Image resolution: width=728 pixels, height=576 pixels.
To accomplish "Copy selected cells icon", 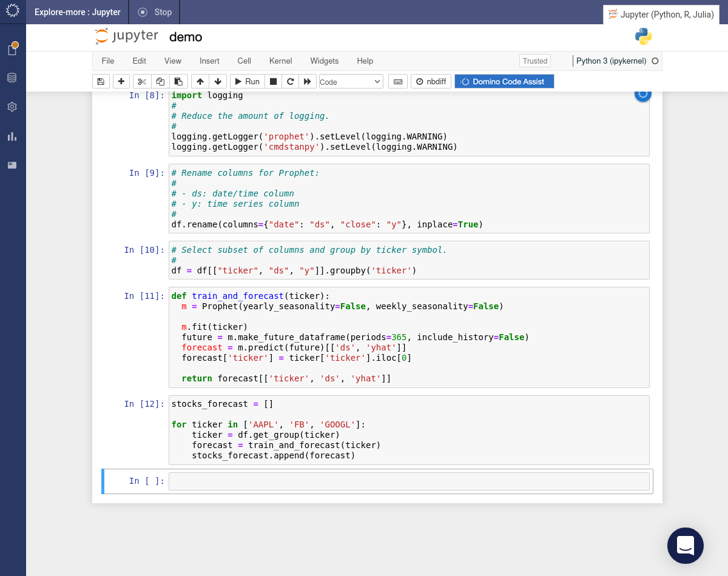I will point(160,81).
